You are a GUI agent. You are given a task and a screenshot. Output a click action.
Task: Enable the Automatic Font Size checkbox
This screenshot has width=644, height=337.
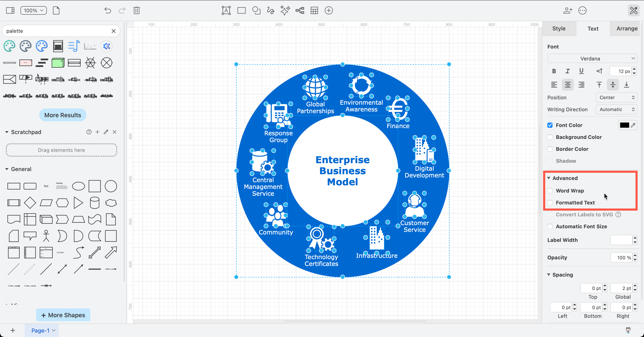(550, 227)
